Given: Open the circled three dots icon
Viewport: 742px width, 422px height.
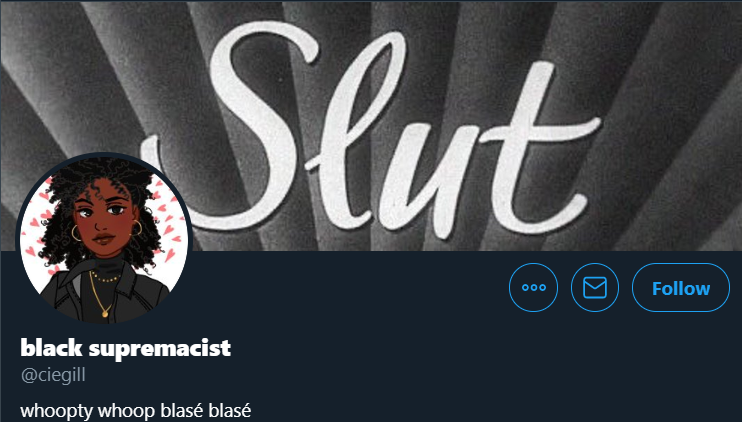Looking at the screenshot, I should pyautogui.click(x=533, y=288).
